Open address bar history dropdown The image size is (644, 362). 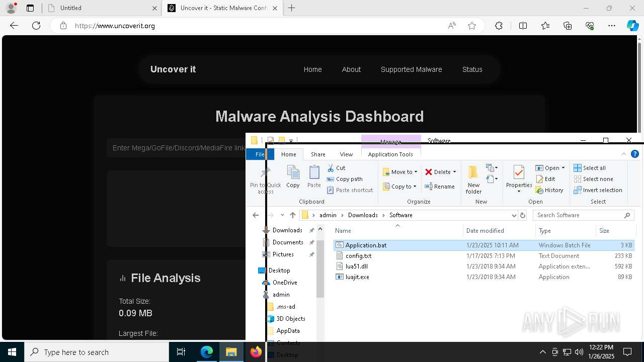tap(514, 215)
